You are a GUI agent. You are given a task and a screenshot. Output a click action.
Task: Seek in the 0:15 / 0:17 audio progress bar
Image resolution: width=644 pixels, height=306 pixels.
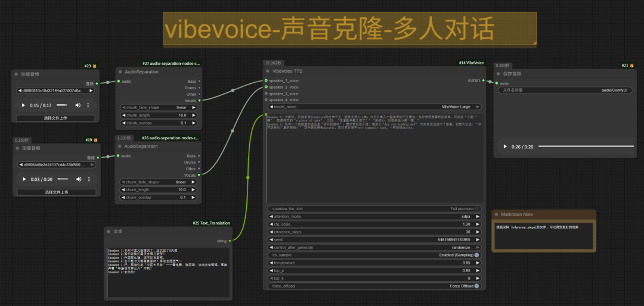[x=62, y=105]
